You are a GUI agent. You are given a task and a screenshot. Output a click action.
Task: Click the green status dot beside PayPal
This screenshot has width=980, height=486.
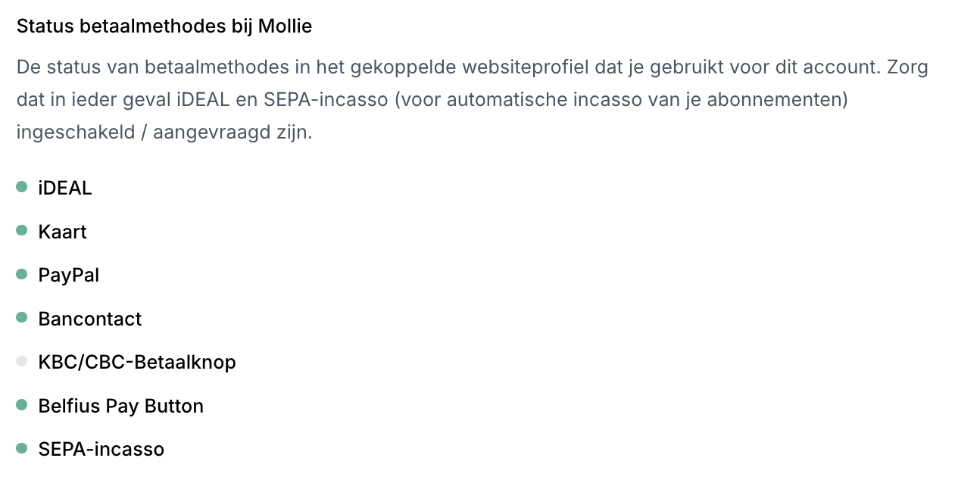coord(22,274)
